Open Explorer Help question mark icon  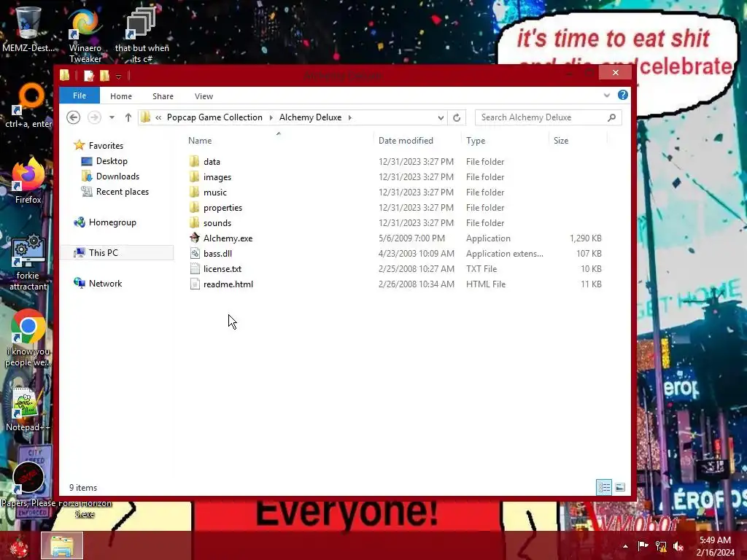623,95
